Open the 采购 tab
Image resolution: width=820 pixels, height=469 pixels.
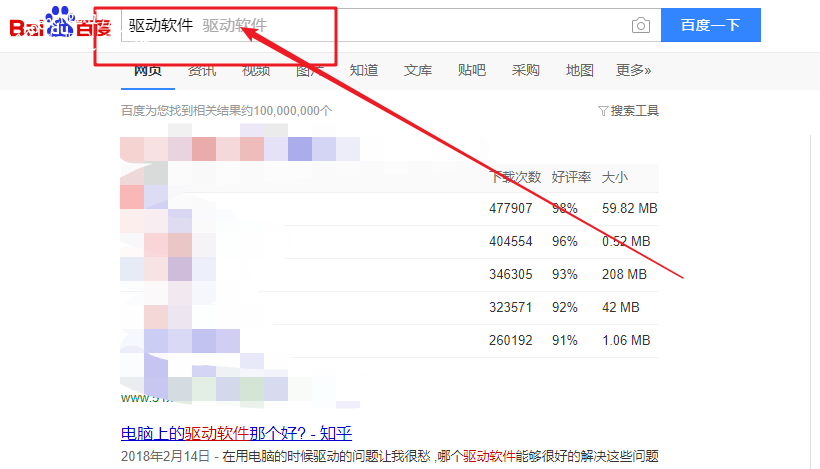coord(526,70)
